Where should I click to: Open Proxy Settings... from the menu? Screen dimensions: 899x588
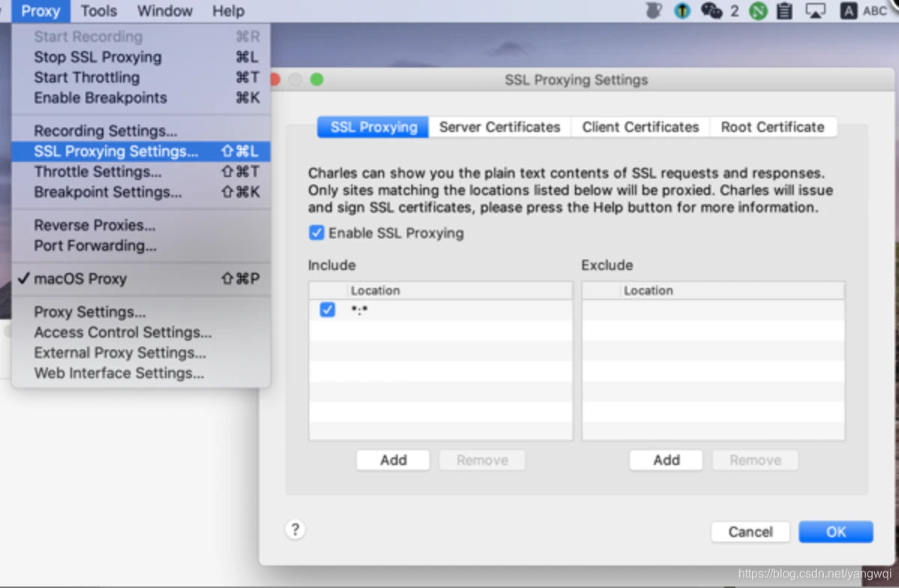pos(140,312)
